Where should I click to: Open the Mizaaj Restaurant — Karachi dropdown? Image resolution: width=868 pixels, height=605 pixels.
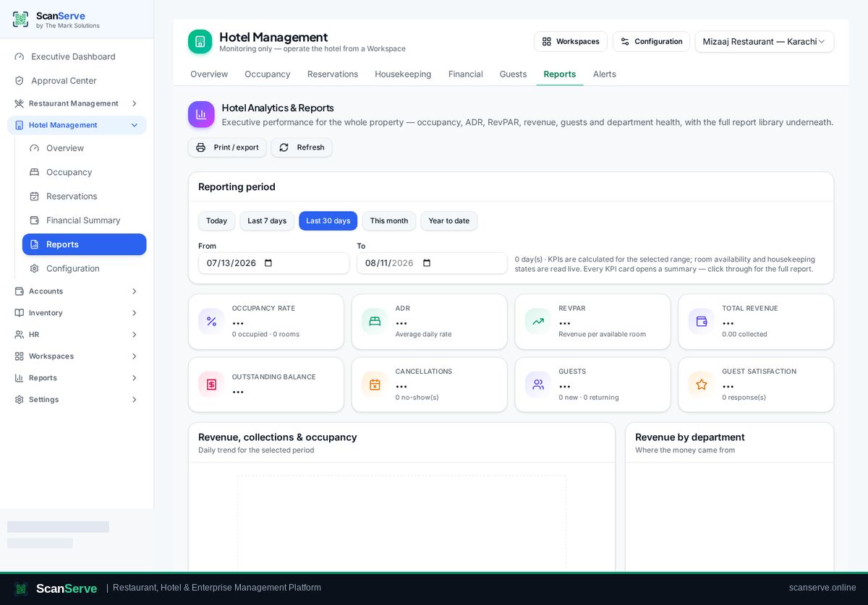coord(764,42)
